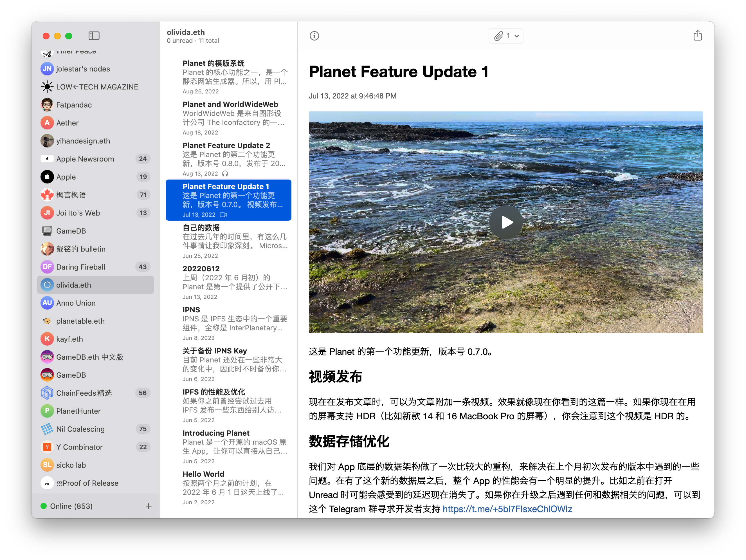
Task: Click the ChainFeeds精选 cube icon
Action: click(47, 393)
